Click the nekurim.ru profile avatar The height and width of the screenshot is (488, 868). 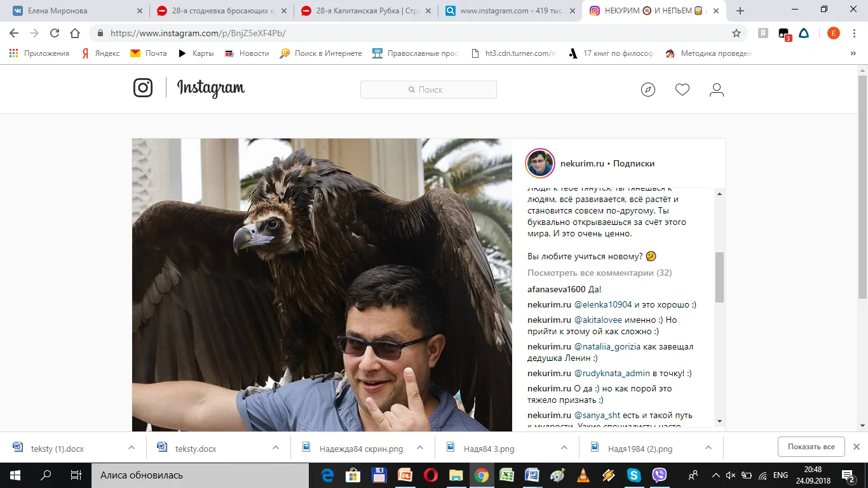click(541, 163)
